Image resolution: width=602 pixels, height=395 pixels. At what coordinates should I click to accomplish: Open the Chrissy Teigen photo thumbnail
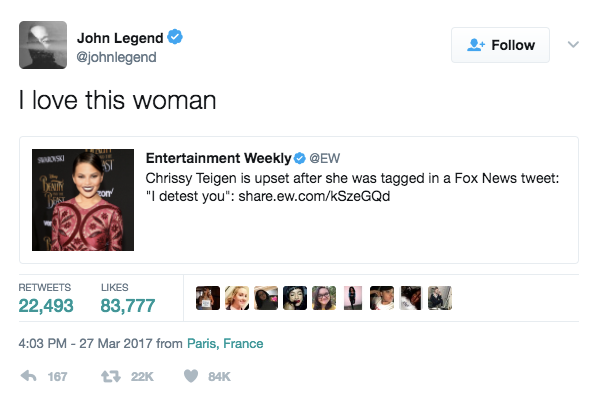point(83,200)
